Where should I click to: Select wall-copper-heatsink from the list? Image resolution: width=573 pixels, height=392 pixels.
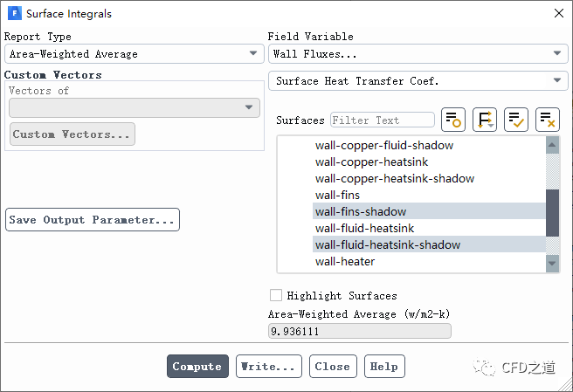point(371,162)
